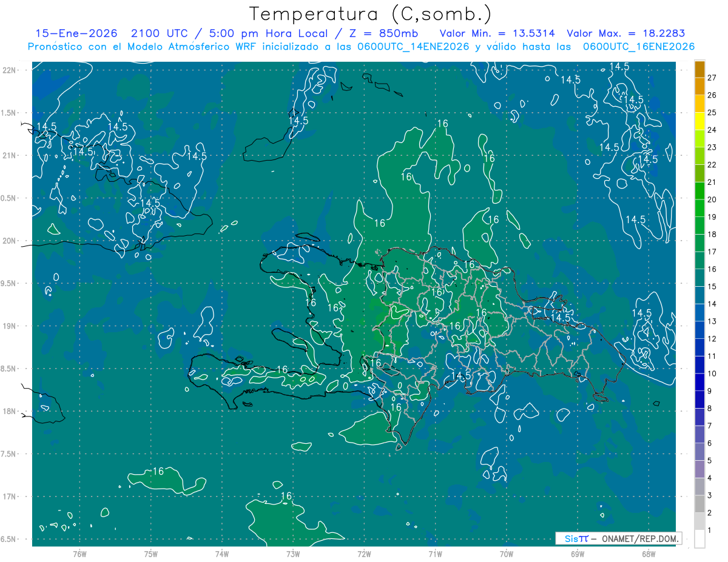Click the color scale value "15"
Viewport: 728px width, 562px height.
tap(712, 287)
